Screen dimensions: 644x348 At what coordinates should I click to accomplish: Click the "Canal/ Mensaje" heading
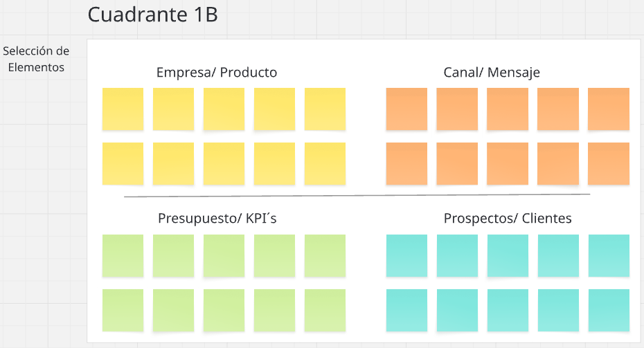(492, 73)
